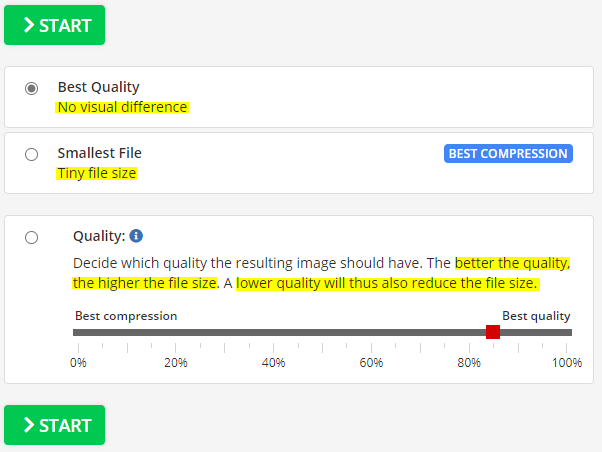Click the bottom green START button
602x452 pixels.
54,425
